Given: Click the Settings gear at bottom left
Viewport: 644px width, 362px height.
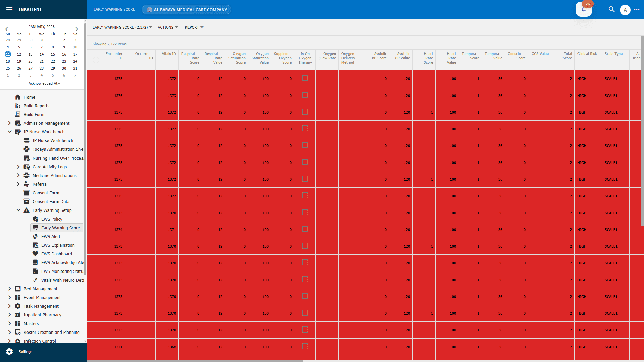Looking at the screenshot, I should [10, 352].
